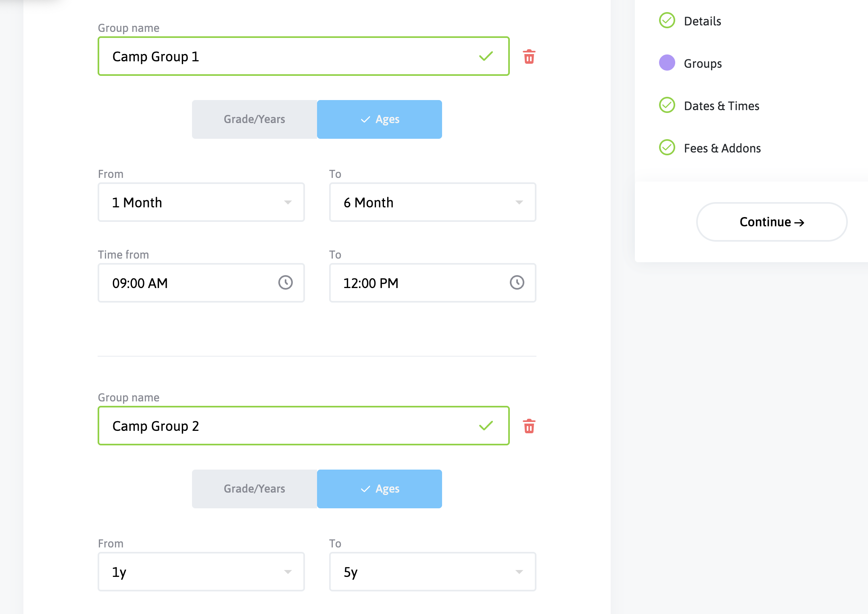Image resolution: width=868 pixels, height=614 pixels.
Task: Click the Dates & Times checkmark icon
Action: coord(667,105)
